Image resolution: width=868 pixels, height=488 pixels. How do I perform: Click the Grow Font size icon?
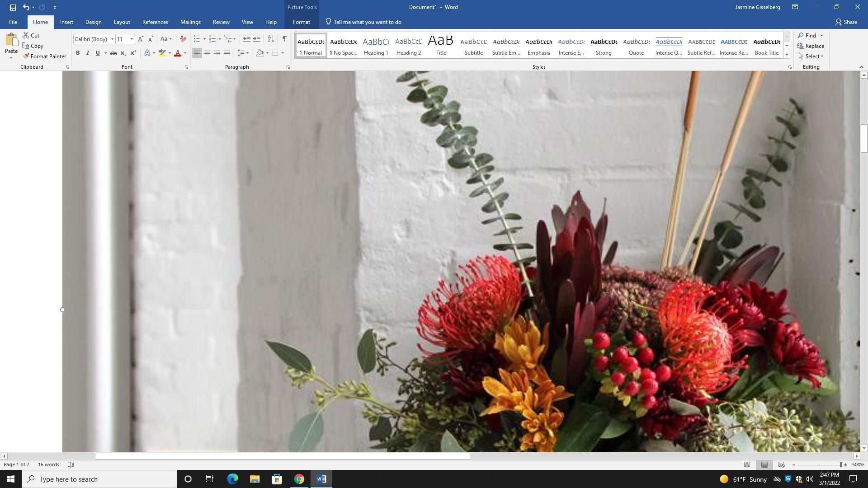(141, 39)
